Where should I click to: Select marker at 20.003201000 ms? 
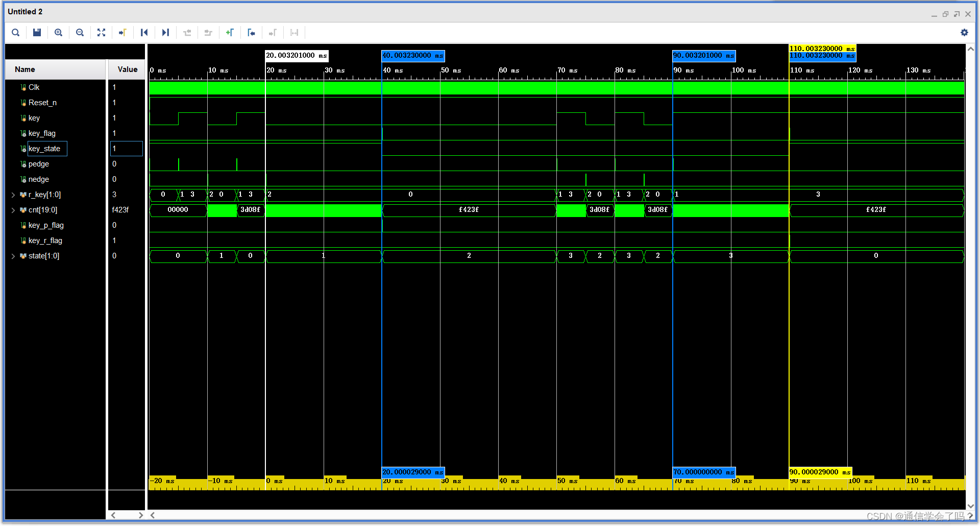(297, 55)
